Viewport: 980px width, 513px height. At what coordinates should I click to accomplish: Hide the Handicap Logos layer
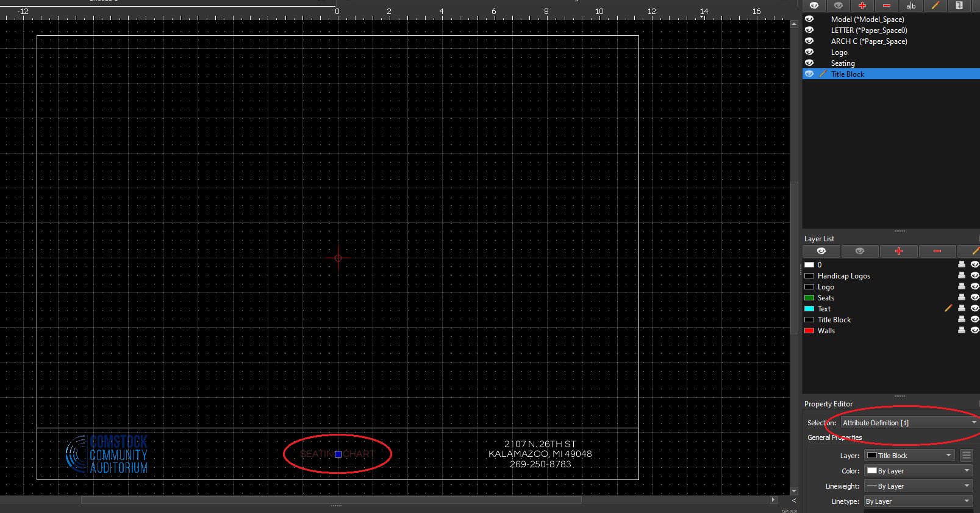click(975, 275)
